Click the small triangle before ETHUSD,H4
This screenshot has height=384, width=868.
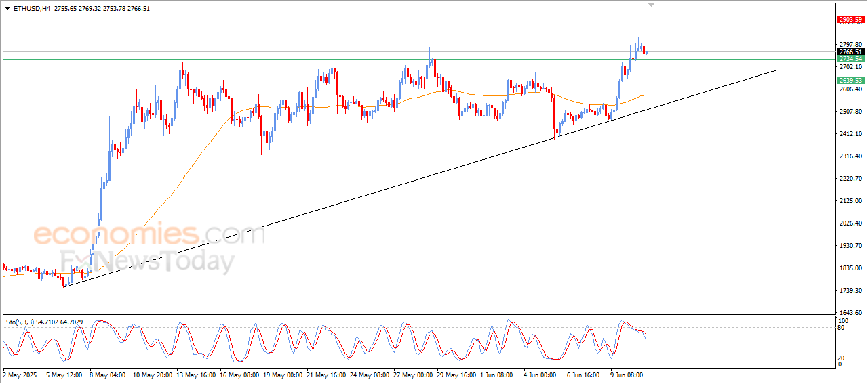7,9
